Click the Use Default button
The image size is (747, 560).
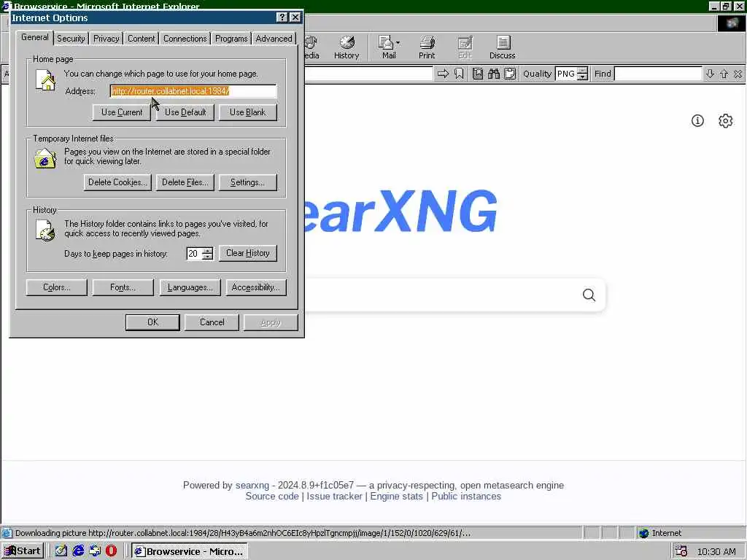pyautogui.click(x=185, y=112)
